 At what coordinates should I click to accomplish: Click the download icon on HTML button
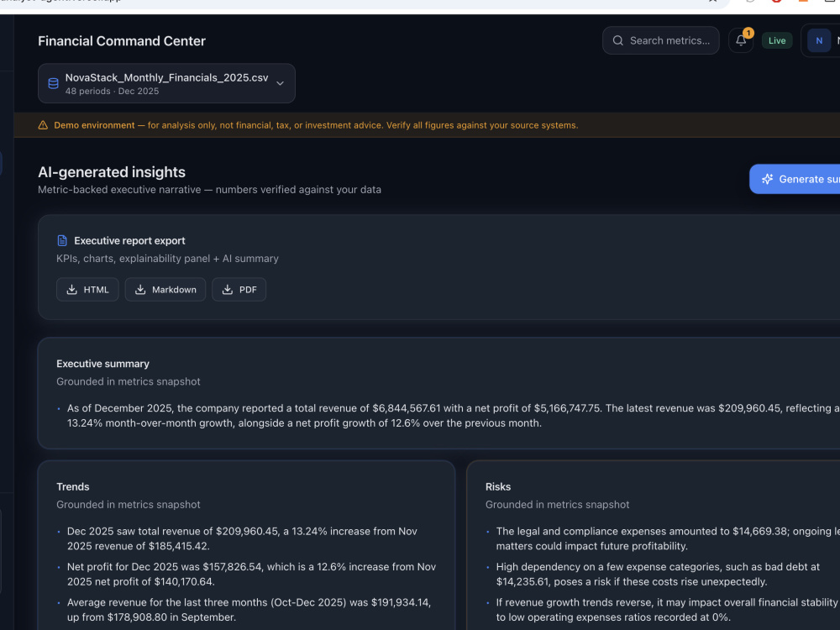pyautogui.click(x=71, y=289)
